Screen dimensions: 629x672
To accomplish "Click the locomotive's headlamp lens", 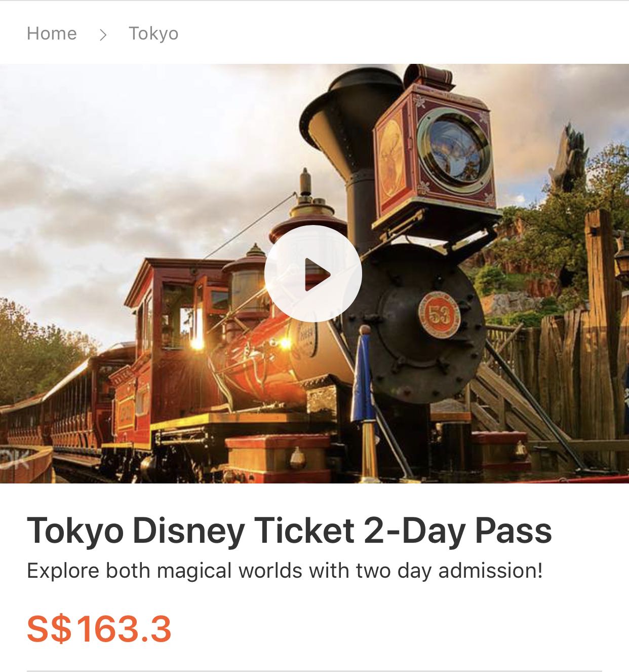I will pos(457,147).
